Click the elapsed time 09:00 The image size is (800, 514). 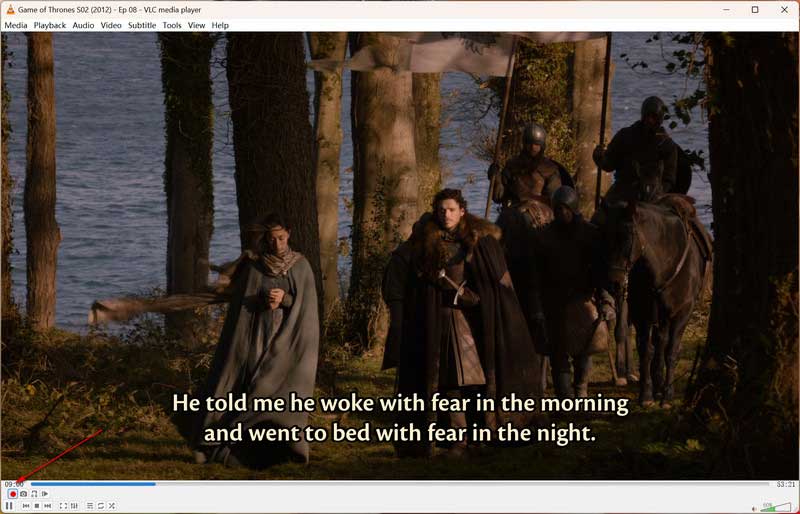coord(14,484)
